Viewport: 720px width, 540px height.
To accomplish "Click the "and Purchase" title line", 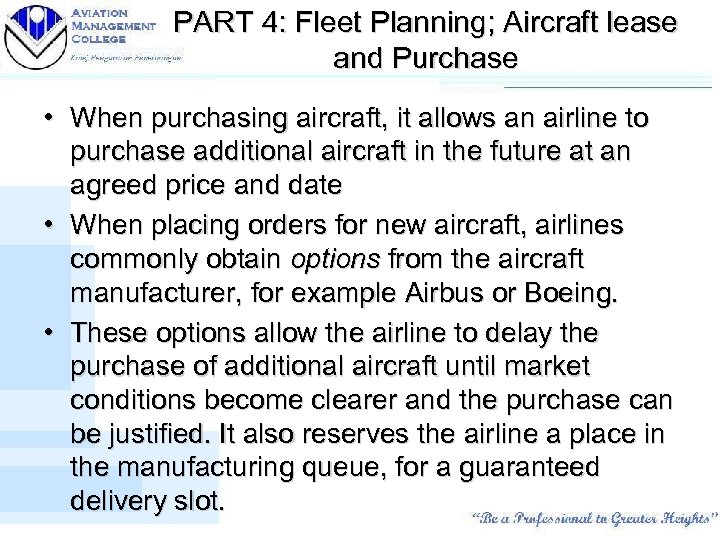I will [425, 59].
